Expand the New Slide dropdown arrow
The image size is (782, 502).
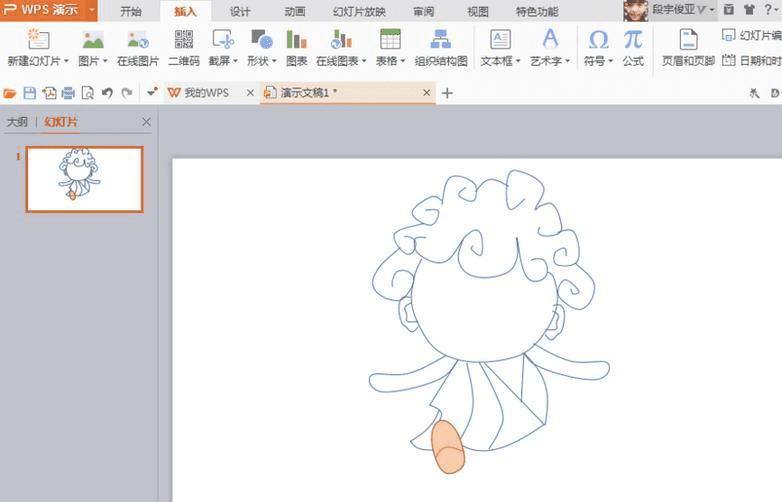coord(66,61)
